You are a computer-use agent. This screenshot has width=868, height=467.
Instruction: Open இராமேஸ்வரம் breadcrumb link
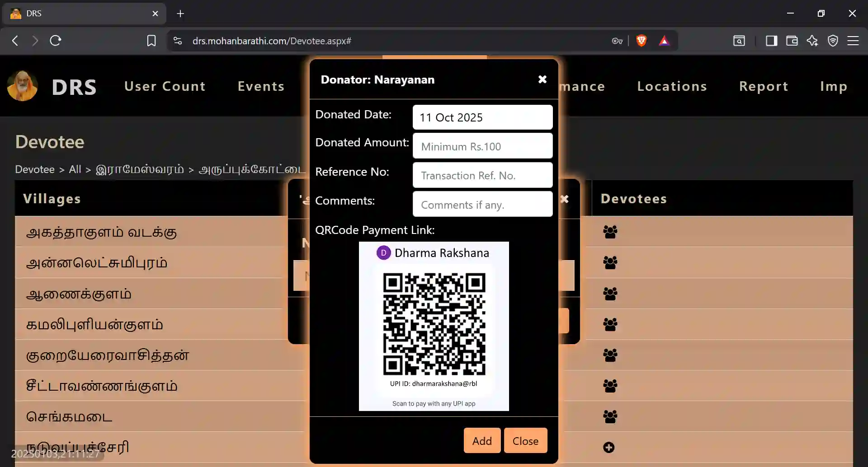[140, 169]
